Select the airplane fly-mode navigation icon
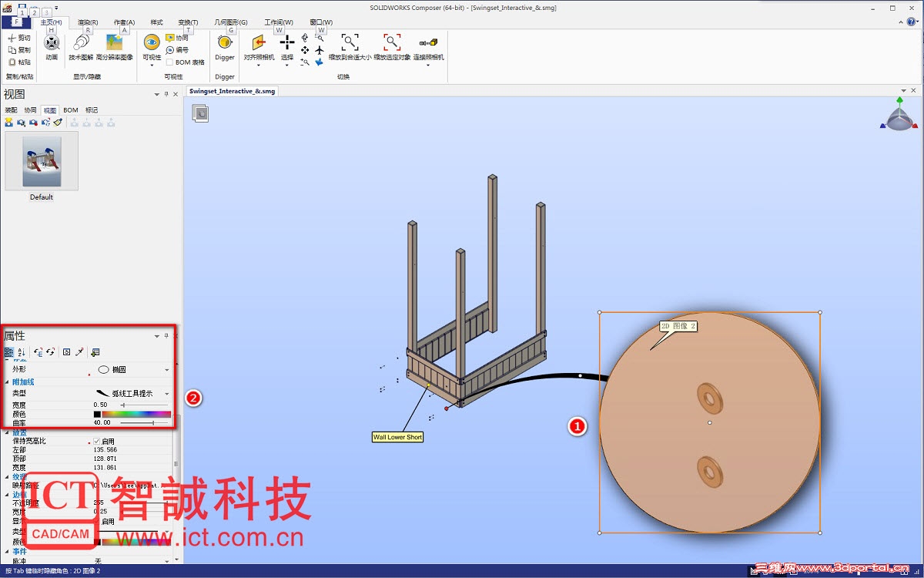 (x=320, y=50)
